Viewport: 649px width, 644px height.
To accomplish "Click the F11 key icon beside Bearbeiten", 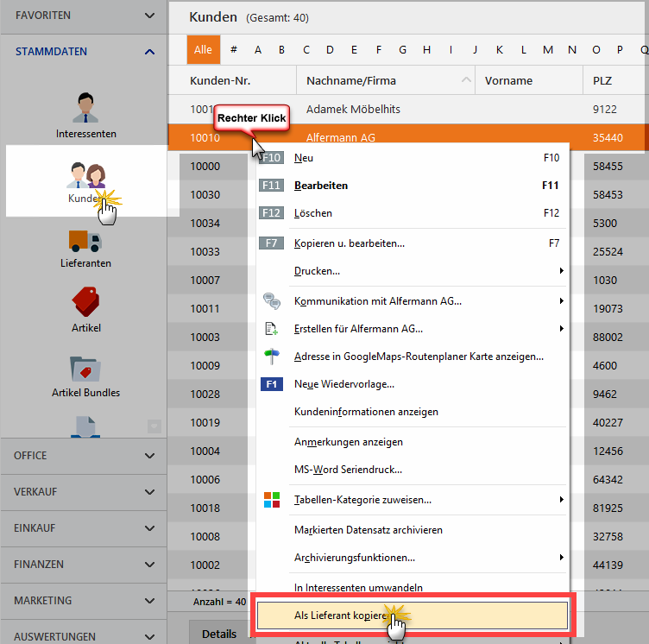I will click(x=272, y=185).
